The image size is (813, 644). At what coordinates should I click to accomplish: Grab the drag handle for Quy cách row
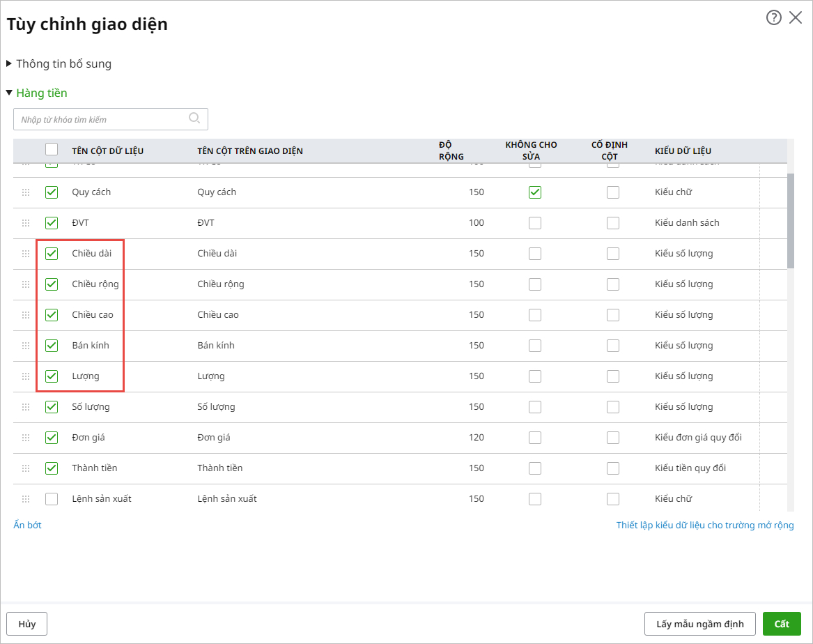[26, 192]
